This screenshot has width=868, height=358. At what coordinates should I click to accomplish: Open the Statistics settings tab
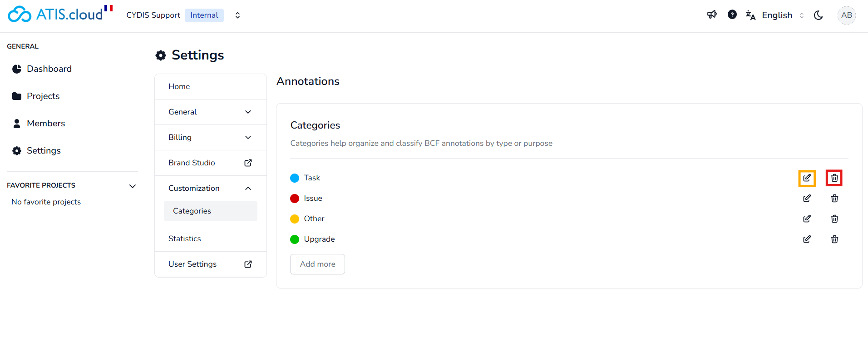185,239
